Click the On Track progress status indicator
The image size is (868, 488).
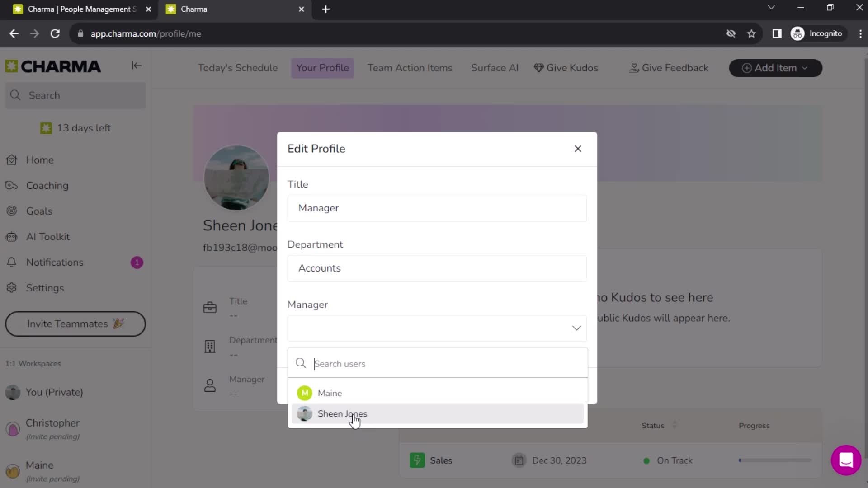(668, 460)
